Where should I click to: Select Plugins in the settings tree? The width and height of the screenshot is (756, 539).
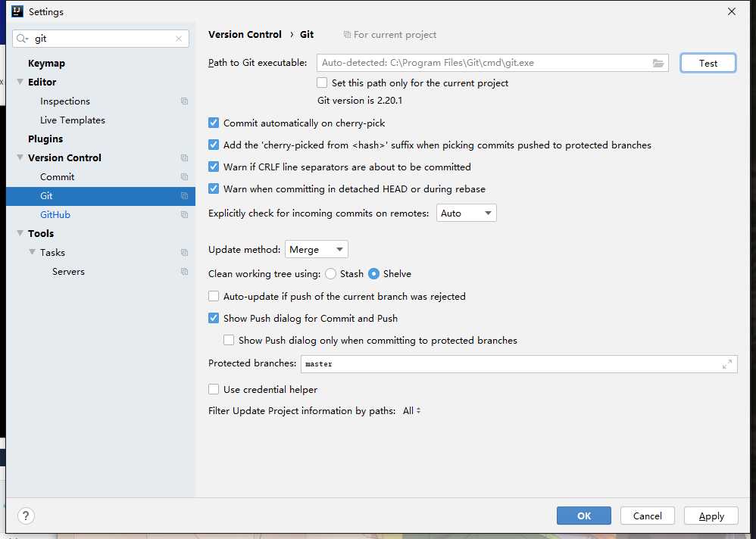pos(45,139)
